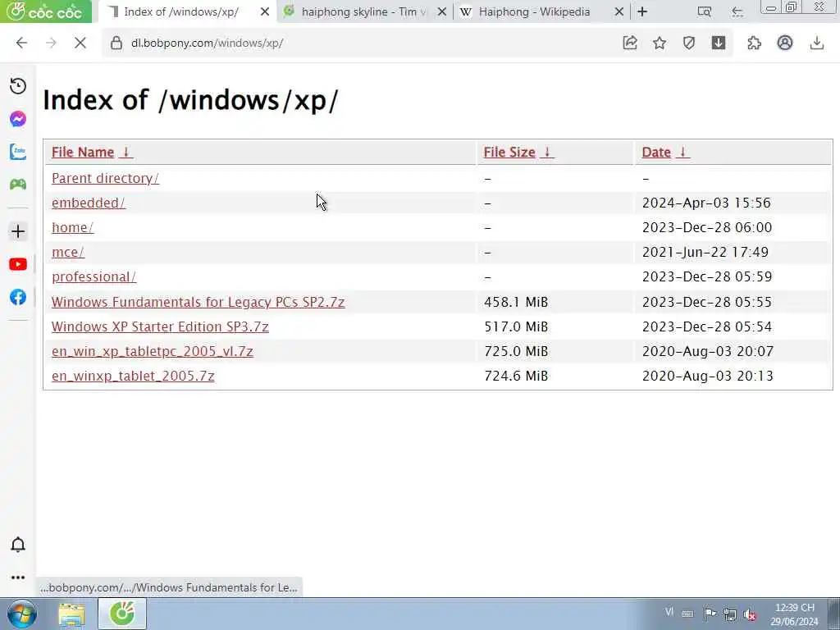Screen dimensions: 840x630
Task: Open the sidebar more options dots
Action: click(18, 577)
